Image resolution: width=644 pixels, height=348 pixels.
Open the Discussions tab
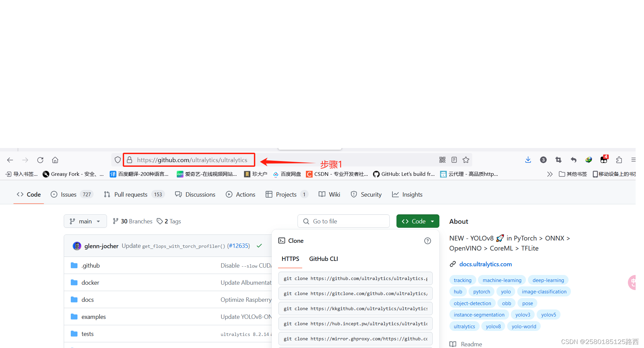click(x=195, y=195)
